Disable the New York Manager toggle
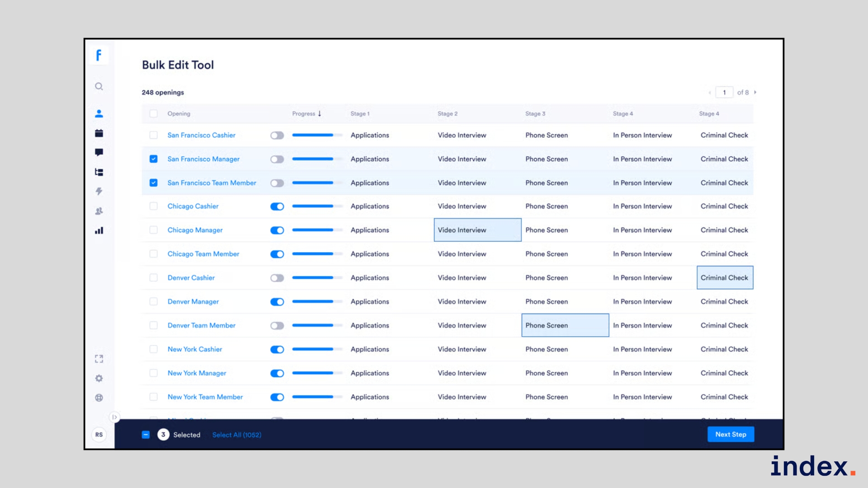 (277, 373)
